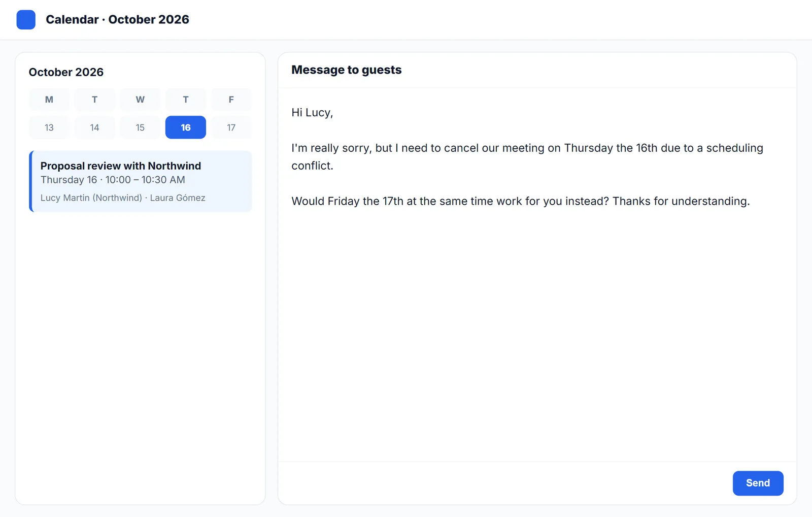Click the 'M' weekday header

click(x=49, y=100)
